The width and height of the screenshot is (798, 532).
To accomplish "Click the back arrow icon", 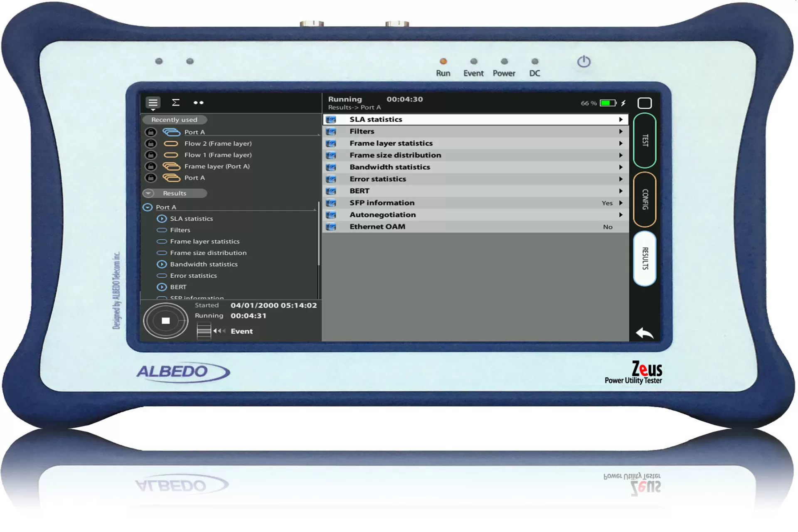I will [645, 333].
